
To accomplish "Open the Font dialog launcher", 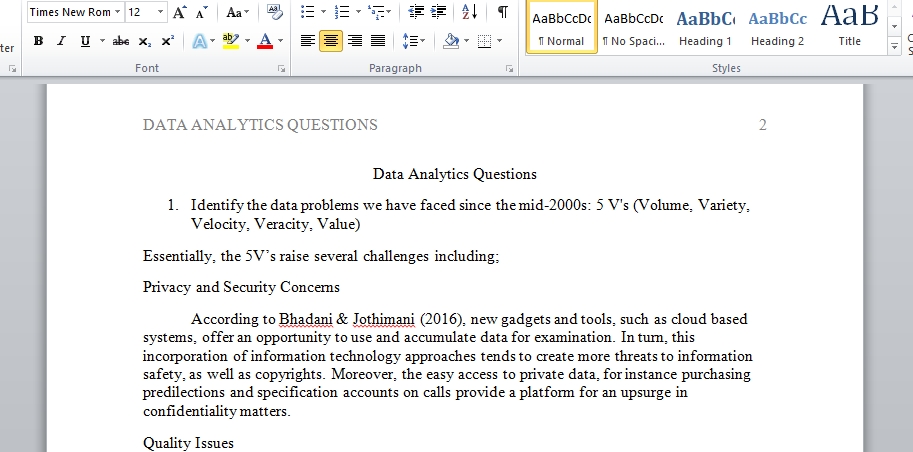I will pos(282,69).
